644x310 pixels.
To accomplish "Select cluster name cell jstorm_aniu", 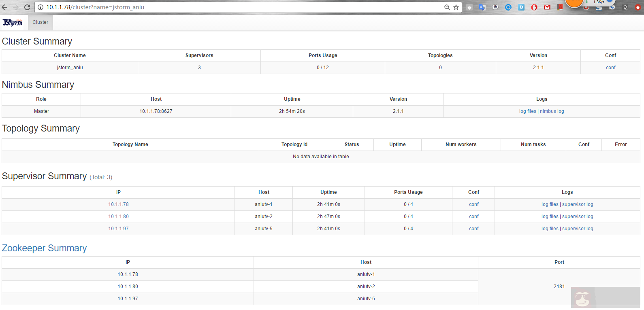I will tap(70, 68).
